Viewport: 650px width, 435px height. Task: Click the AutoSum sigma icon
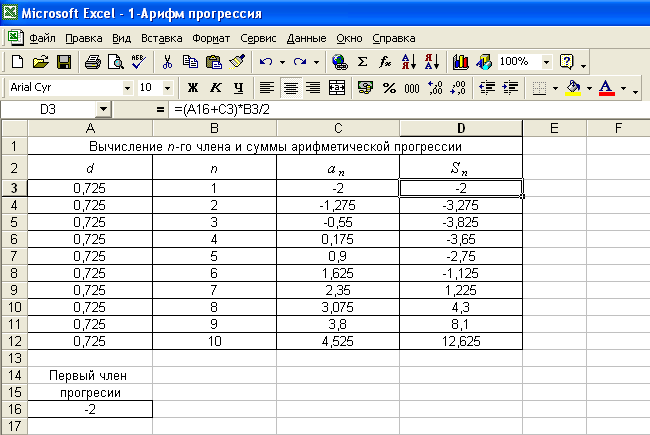coord(362,62)
